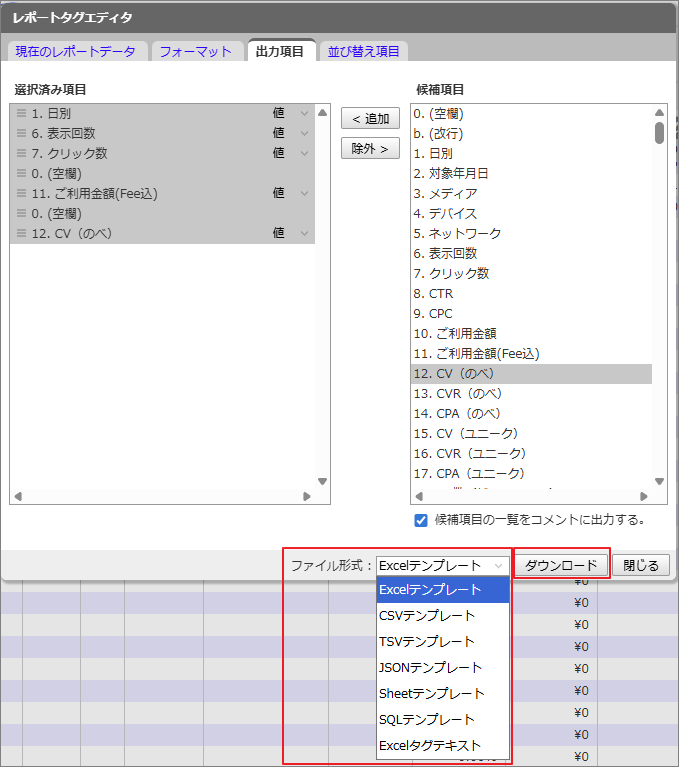This screenshot has height=767, width=679.
Task: Click right arrow of candidate list horizontal scrollbar
Action: tap(644, 496)
